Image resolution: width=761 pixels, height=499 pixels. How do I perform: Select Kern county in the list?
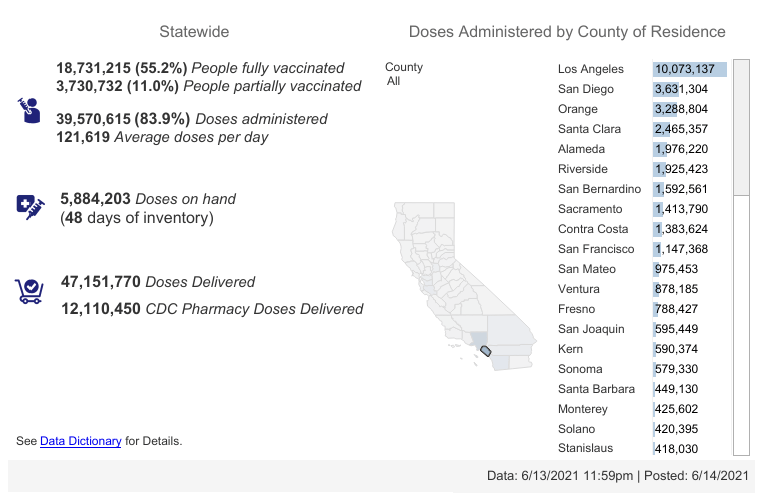(x=571, y=349)
